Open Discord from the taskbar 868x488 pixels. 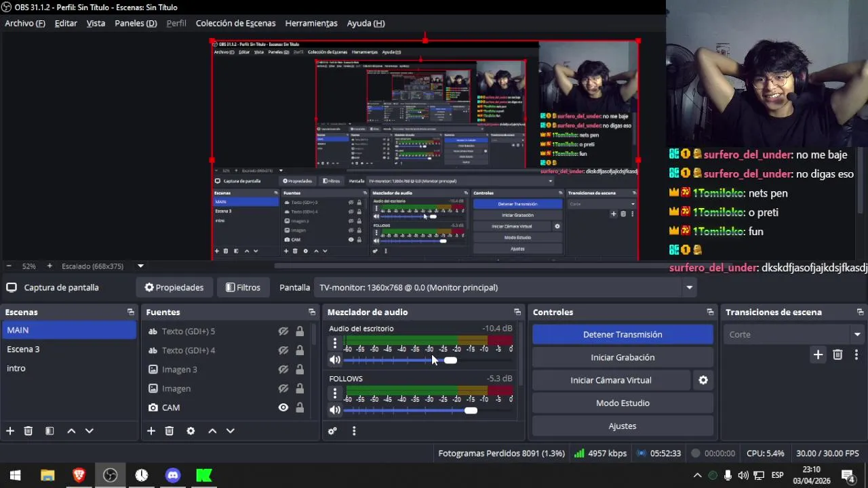click(x=173, y=475)
